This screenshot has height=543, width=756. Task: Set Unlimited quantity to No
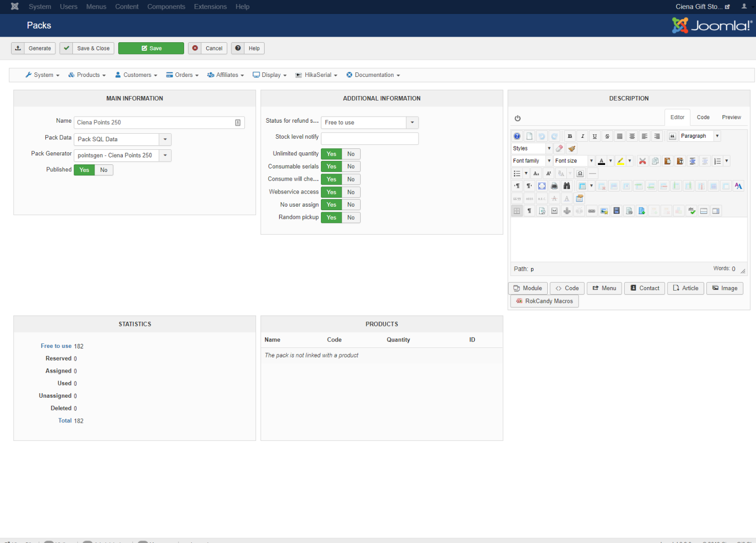click(351, 154)
